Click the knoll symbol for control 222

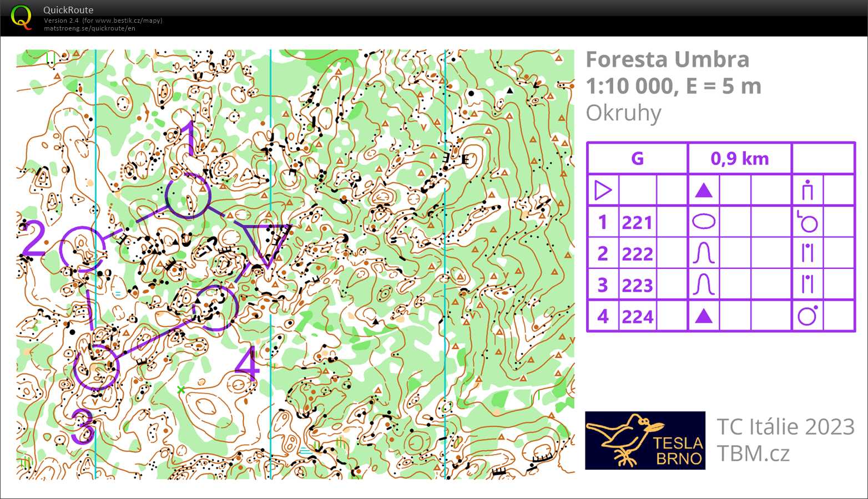point(703,253)
